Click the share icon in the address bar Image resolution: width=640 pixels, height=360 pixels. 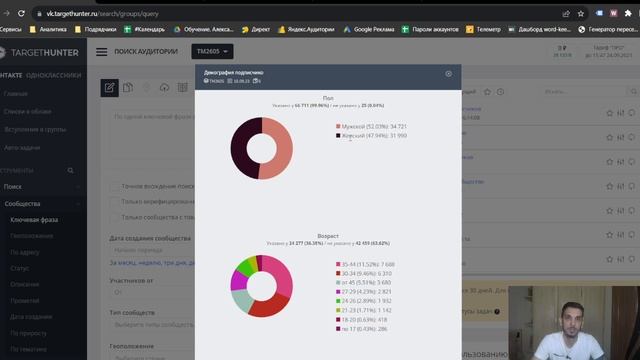coord(566,13)
